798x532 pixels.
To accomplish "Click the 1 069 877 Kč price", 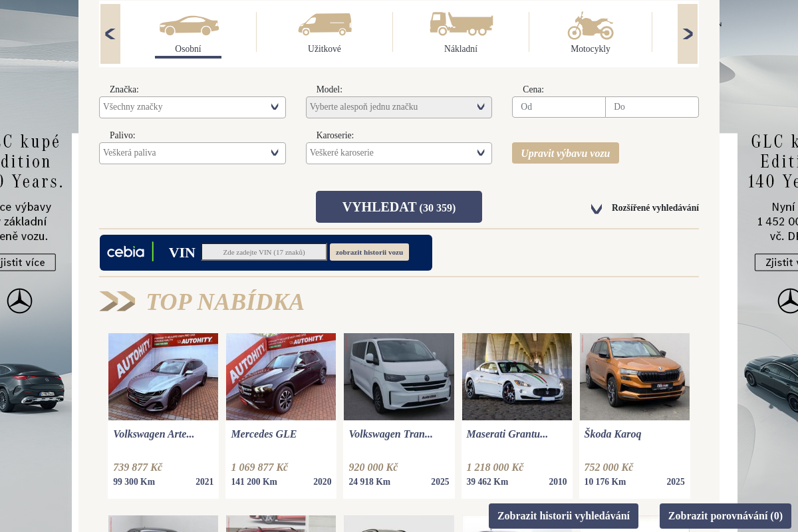I will [259, 467].
